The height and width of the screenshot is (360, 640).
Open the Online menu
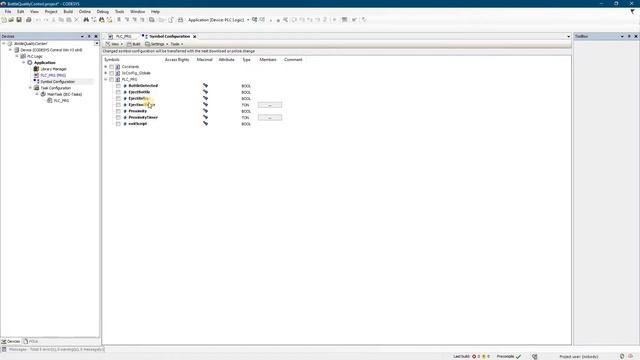(85, 12)
